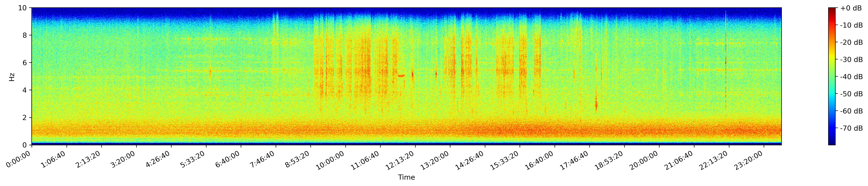
Task: Click the 'Hz' y-axis title
Action: coord(12,77)
